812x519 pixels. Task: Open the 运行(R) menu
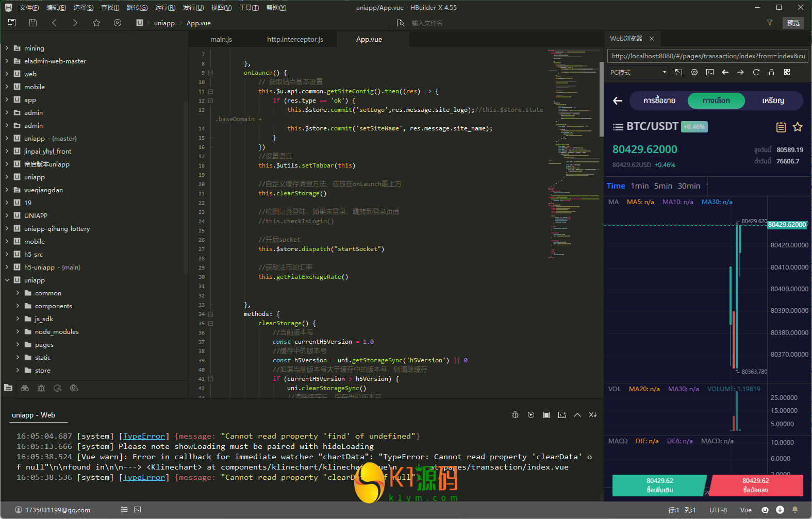pos(165,8)
